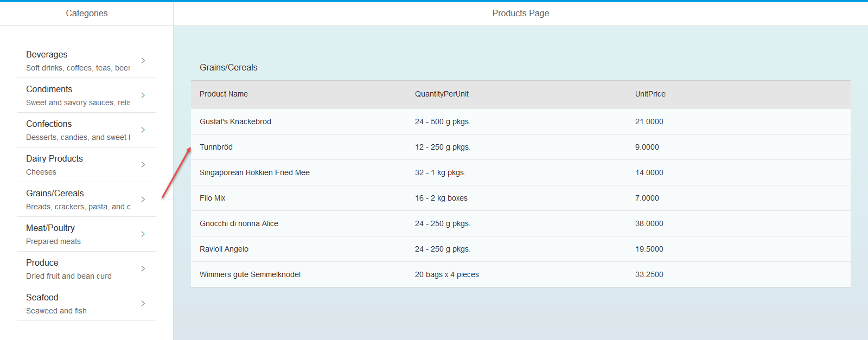Select the Seafood category title

click(42, 297)
